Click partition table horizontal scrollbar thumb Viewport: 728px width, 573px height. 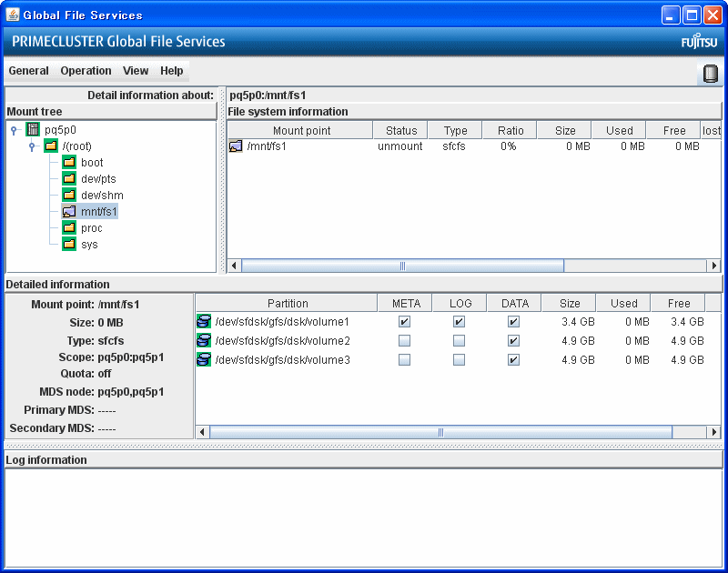coord(440,432)
